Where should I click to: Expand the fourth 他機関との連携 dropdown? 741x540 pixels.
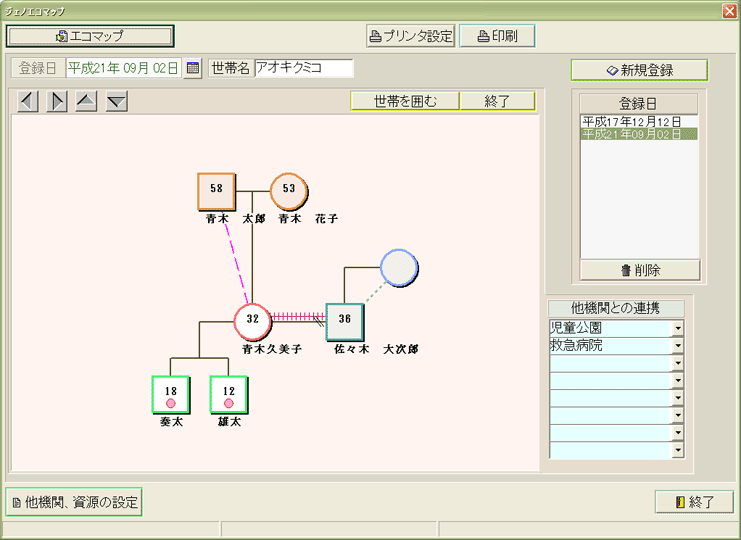(x=678, y=380)
